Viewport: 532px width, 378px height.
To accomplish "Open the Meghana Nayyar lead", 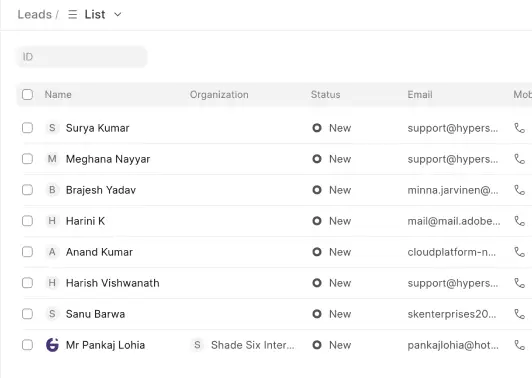I will (x=108, y=159).
